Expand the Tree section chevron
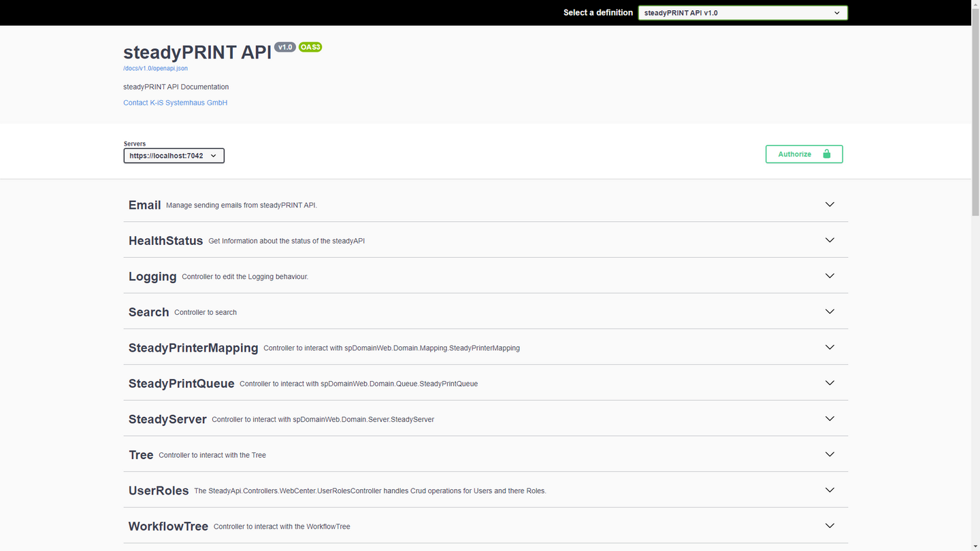Viewport: 980px width, 551px height. 830,454
